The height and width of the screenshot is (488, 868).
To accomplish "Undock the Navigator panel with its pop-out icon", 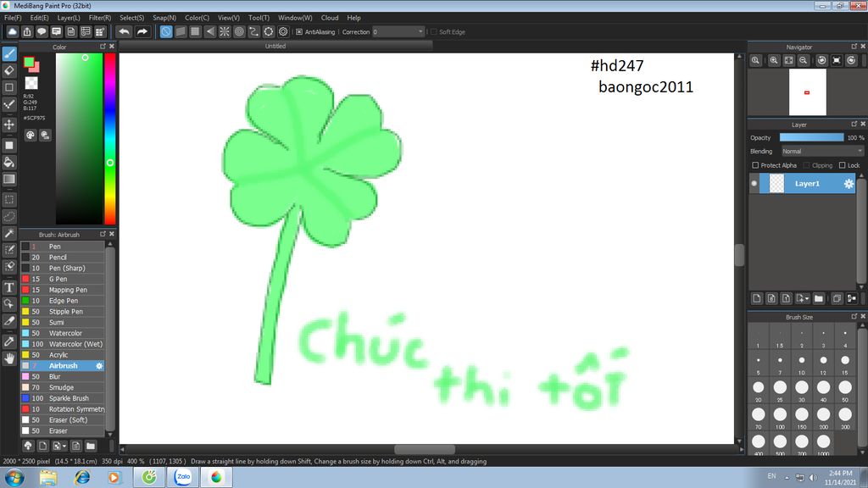I will point(854,47).
